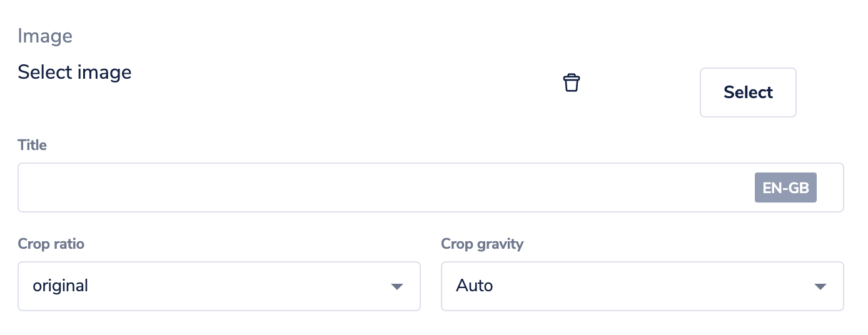Click the 'original' crop ratio value
This screenshot has height=335, width=868.
[61, 286]
